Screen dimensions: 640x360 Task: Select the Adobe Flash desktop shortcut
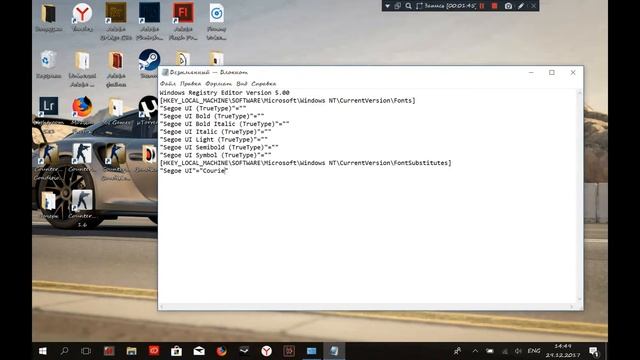[183, 21]
